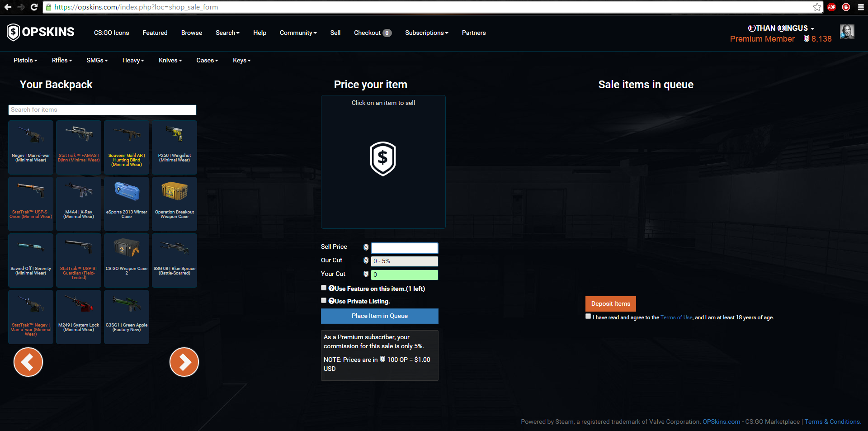Click the 8,138 OP balance

(817, 39)
